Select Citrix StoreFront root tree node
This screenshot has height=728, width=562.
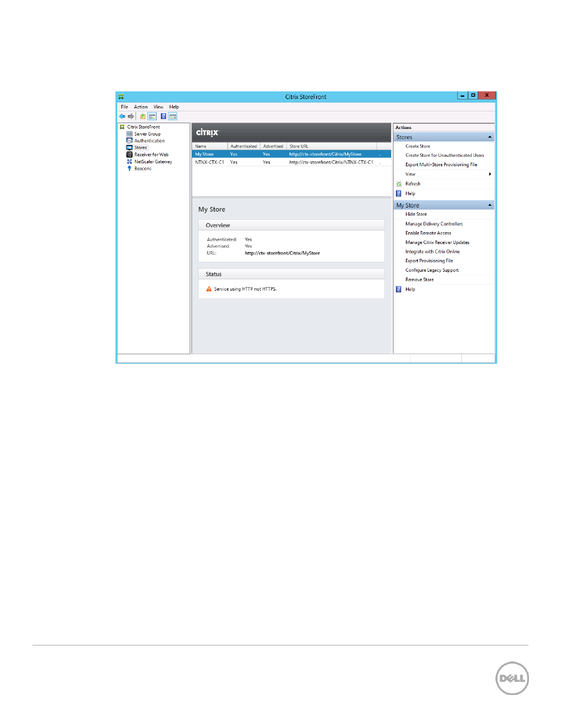pos(144,127)
